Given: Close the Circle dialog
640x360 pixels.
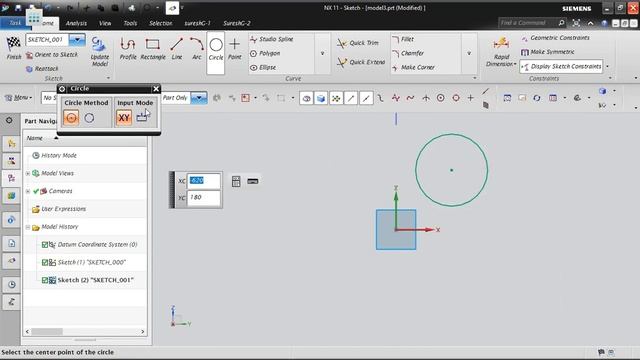Looking at the screenshot, I should pos(156,89).
